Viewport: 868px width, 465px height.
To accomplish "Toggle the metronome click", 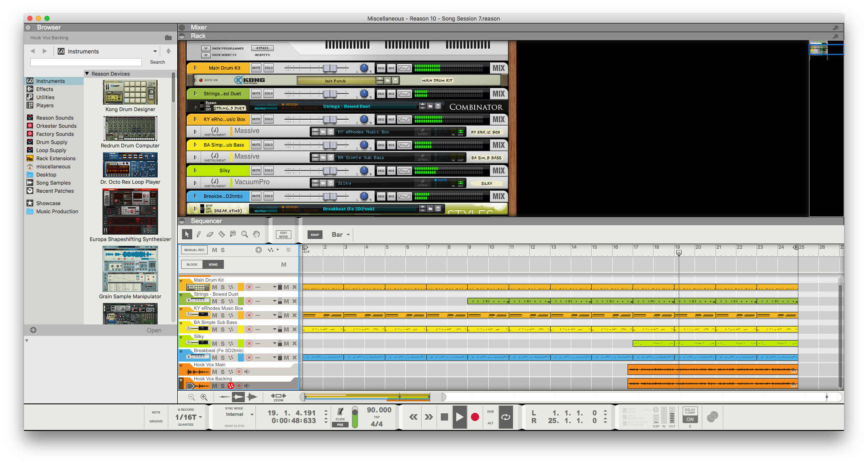I will (x=340, y=412).
